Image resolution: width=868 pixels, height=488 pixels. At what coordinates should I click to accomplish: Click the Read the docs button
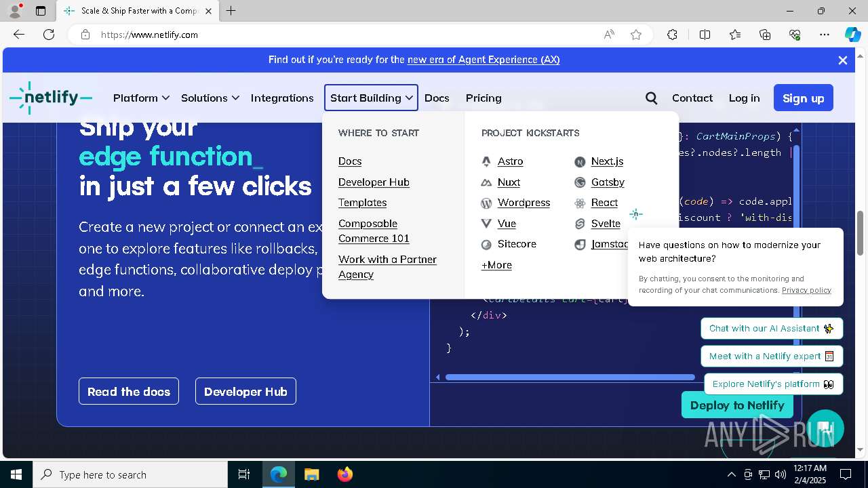pos(129,391)
